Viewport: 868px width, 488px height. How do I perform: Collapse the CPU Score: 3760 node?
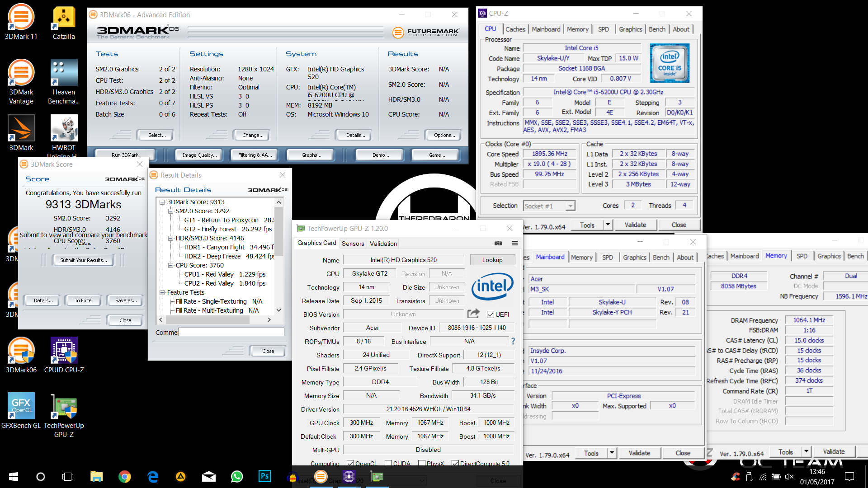coord(170,265)
